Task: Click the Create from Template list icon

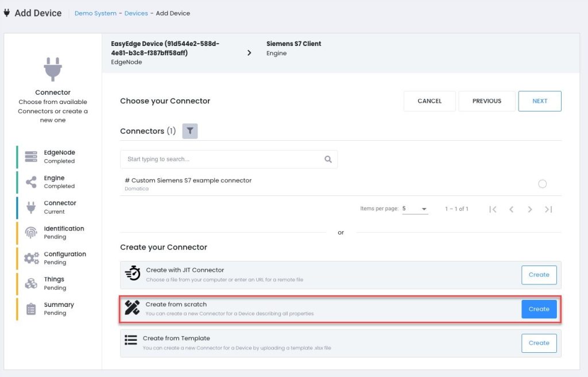Action: pyautogui.click(x=131, y=340)
